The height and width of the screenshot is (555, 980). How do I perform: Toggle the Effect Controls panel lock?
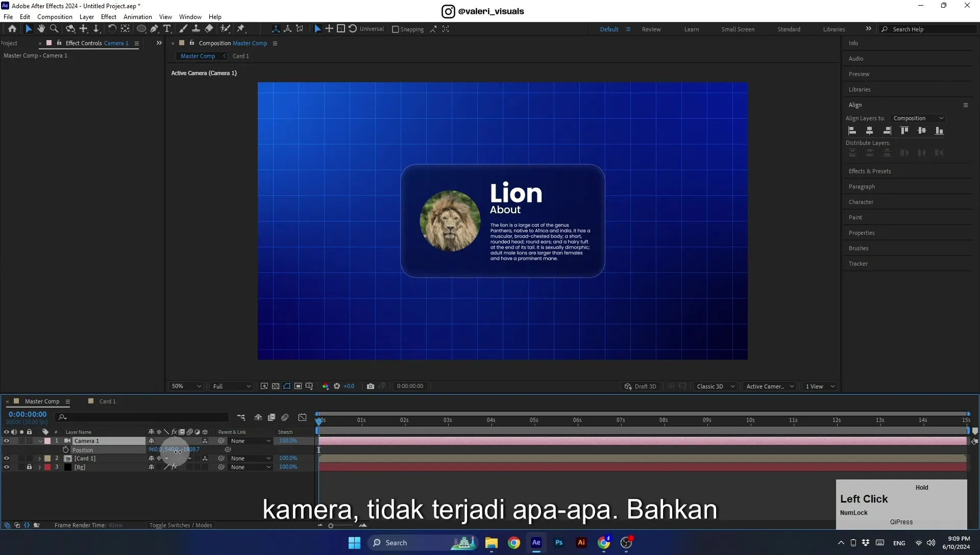[x=59, y=43]
